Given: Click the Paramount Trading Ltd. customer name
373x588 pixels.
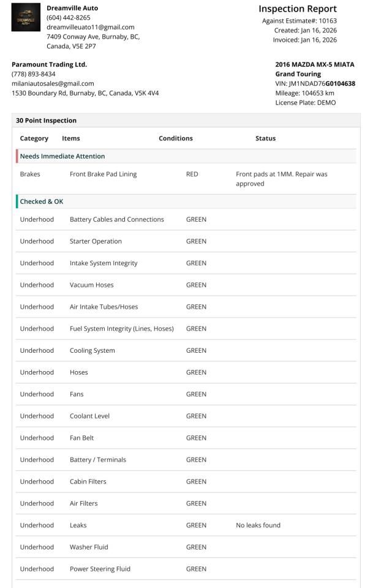Looking at the screenshot, I should point(49,64).
